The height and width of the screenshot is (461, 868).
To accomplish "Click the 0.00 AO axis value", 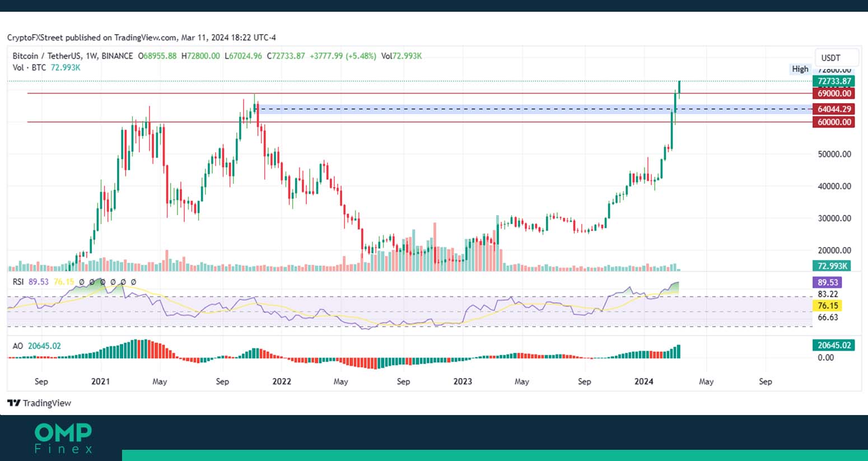I will (x=826, y=357).
